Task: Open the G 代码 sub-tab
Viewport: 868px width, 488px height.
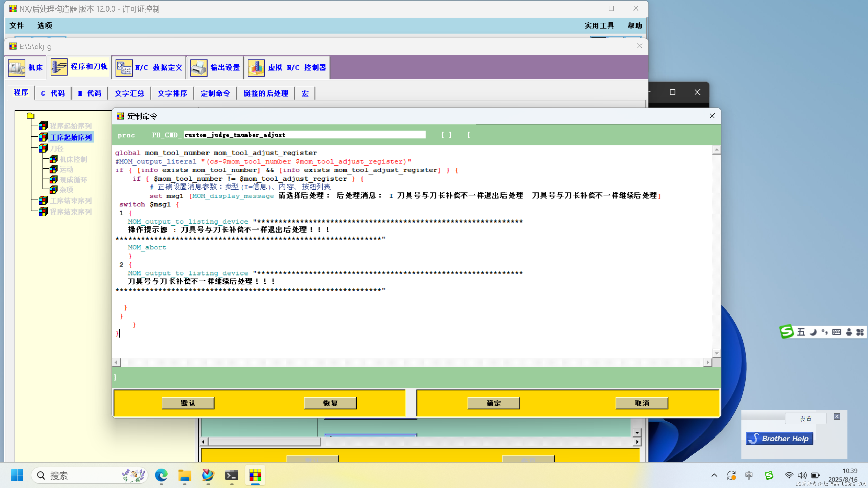Action: pyautogui.click(x=53, y=93)
